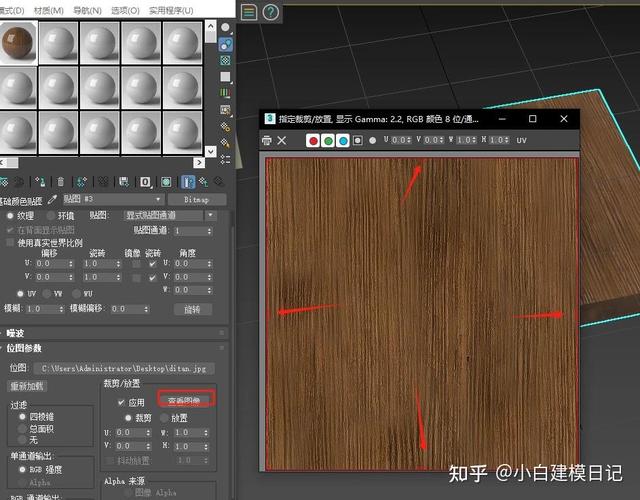The width and height of the screenshot is (640, 500).
Task: Click the go to parent icon
Action: pos(203,182)
